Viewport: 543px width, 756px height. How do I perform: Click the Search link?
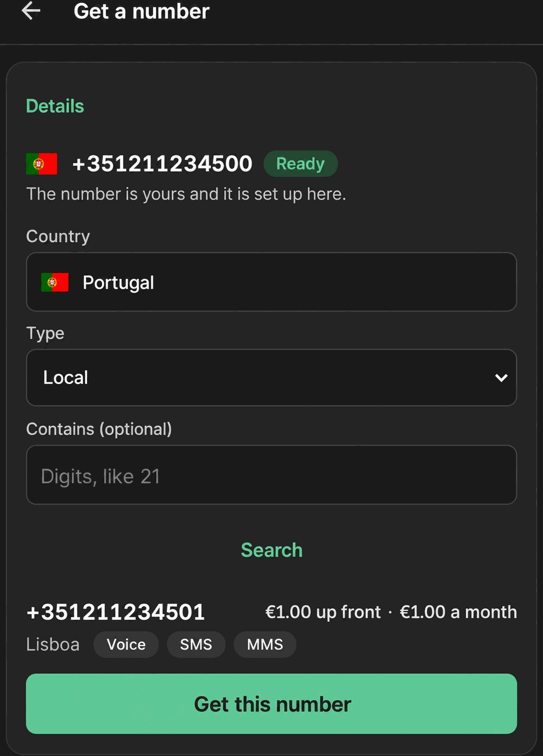click(x=272, y=550)
